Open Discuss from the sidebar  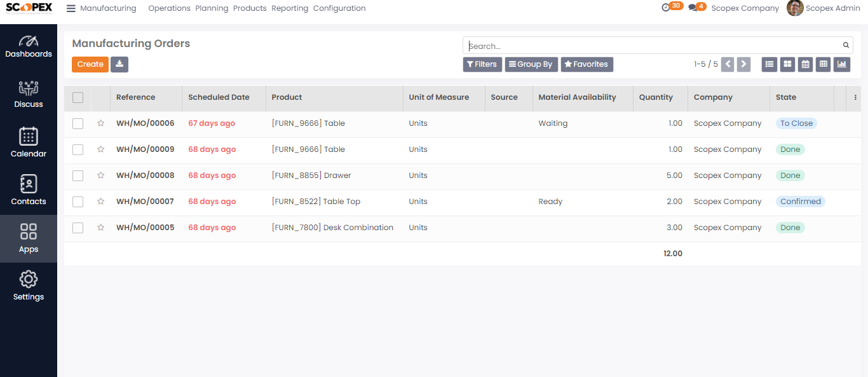coord(29,95)
